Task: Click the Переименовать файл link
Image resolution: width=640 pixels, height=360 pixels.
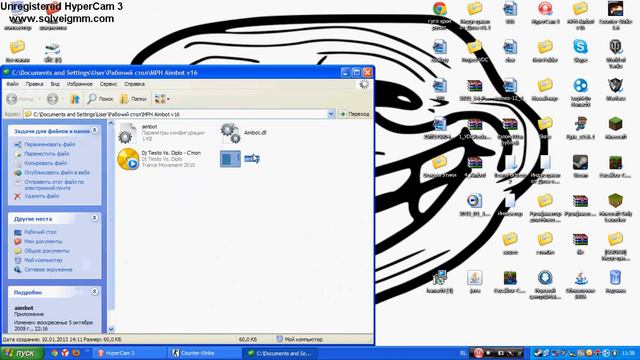Action: [x=49, y=144]
